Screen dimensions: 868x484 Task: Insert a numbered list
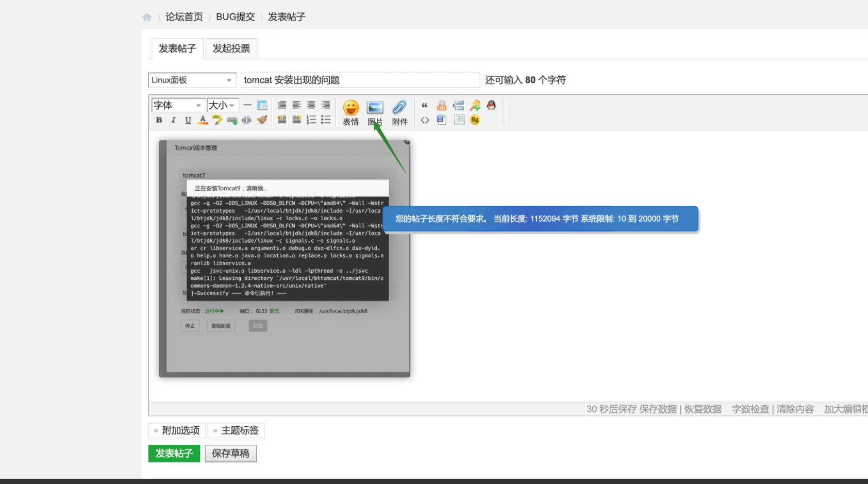coord(311,120)
